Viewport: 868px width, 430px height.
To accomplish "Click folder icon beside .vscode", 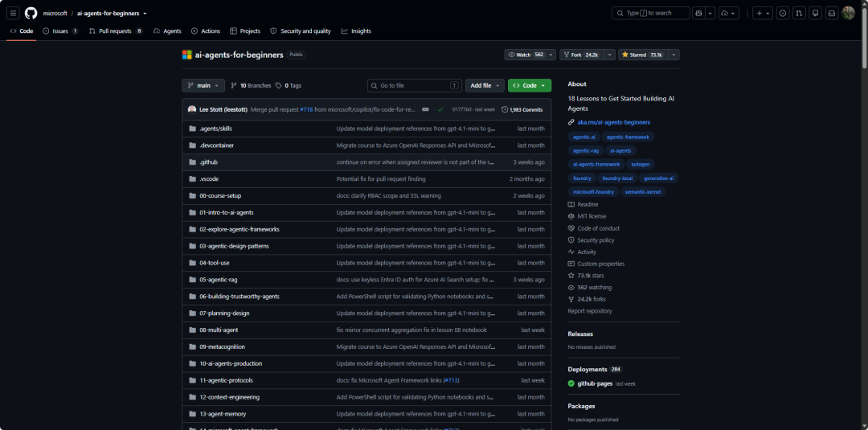I will 193,178.
